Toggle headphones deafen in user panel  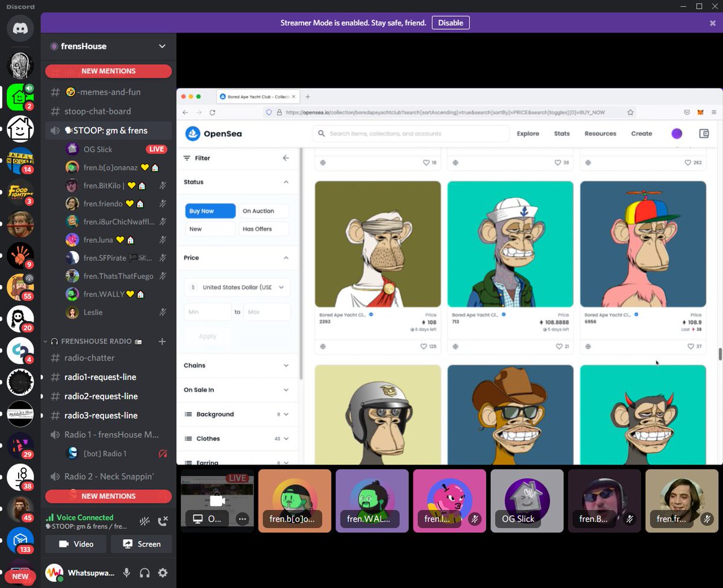tap(145, 573)
